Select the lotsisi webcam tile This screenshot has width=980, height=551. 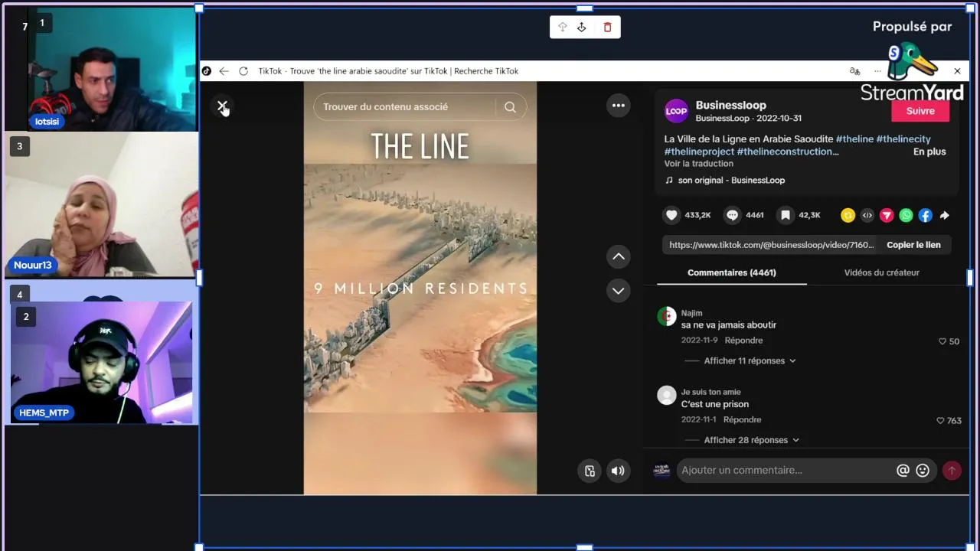click(x=113, y=70)
